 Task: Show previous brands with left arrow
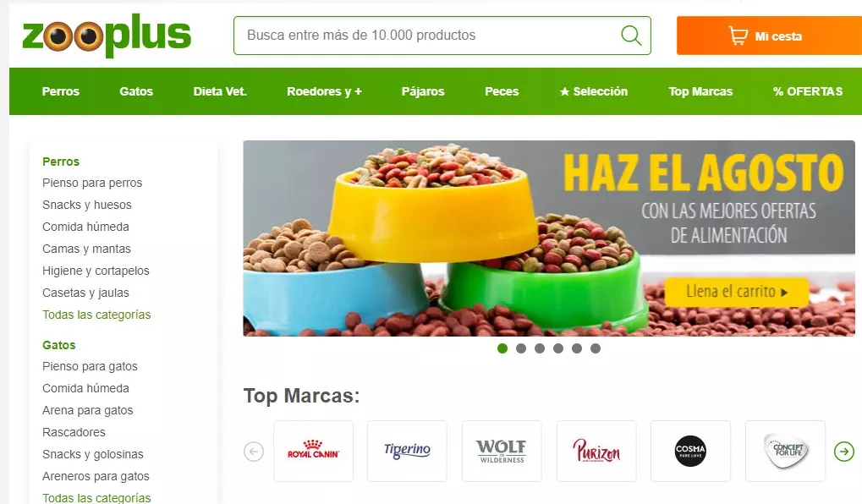coord(254,452)
